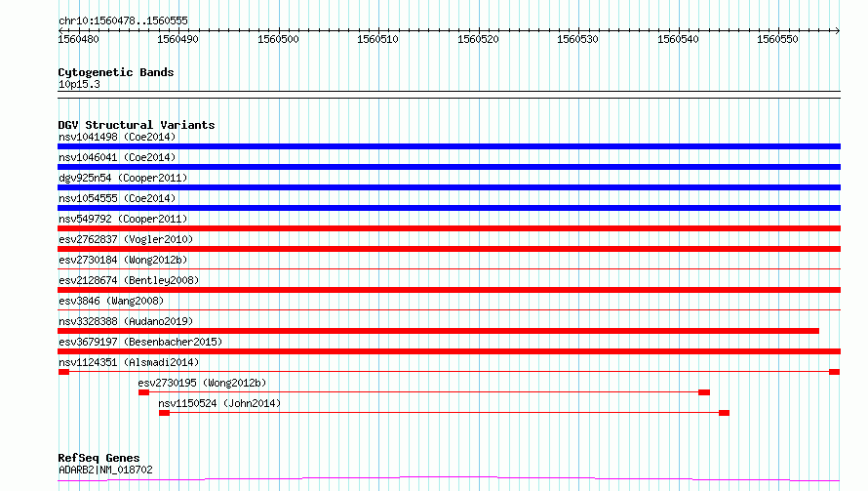
Task: Click ruler position 1560530
Action: pos(577,39)
